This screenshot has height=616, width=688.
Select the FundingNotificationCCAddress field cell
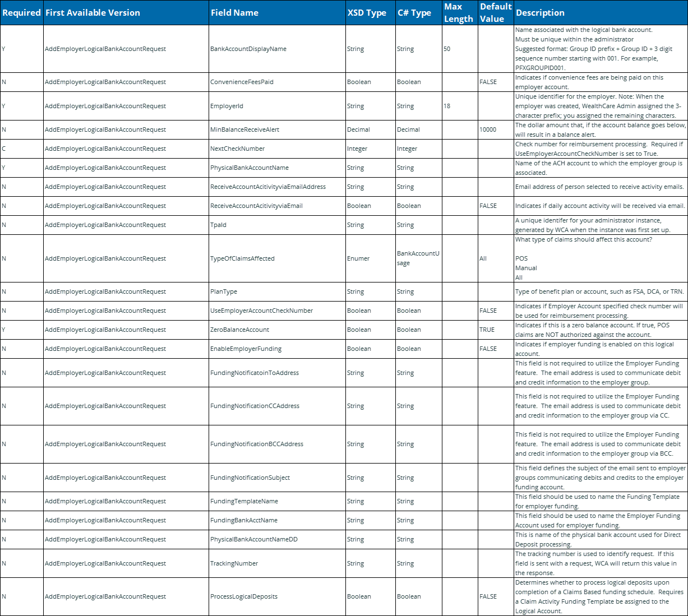pyautogui.click(x=277, y=406)
